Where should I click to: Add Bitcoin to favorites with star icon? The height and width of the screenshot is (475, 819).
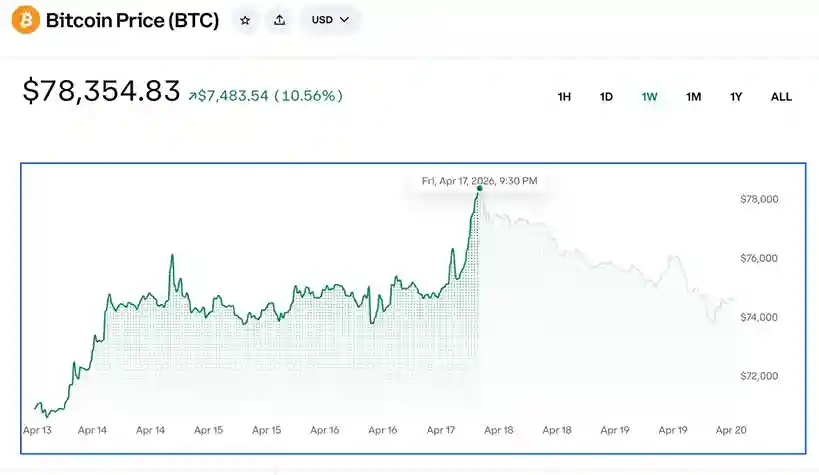tap(245, 20)
